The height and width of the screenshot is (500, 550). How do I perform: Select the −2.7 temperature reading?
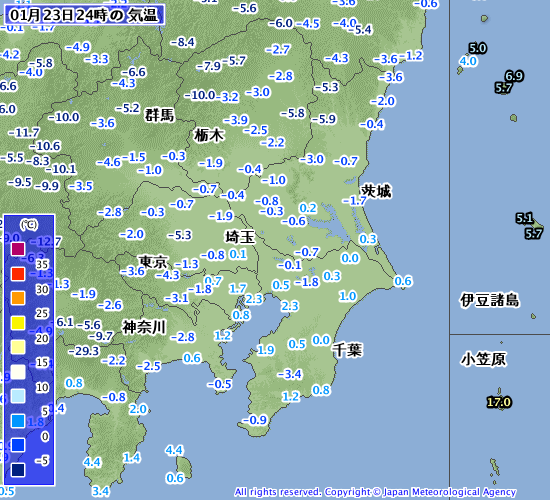click(x=278, y=49)
